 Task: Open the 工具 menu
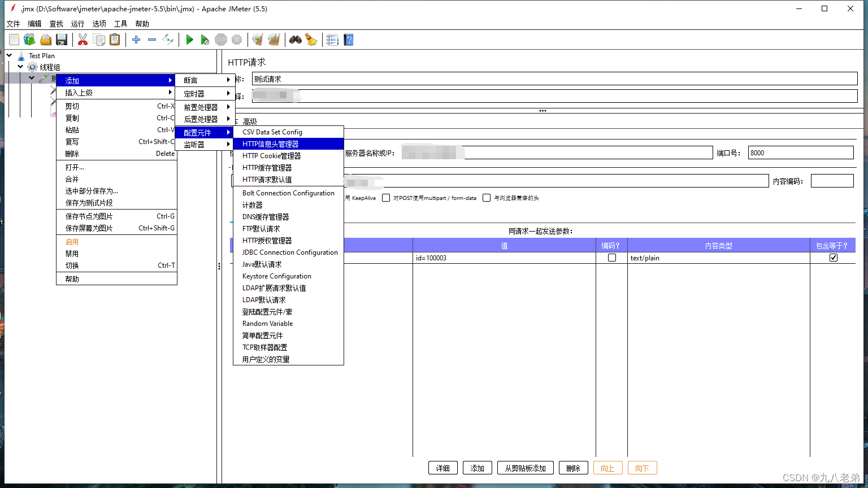tap(120, 24)
